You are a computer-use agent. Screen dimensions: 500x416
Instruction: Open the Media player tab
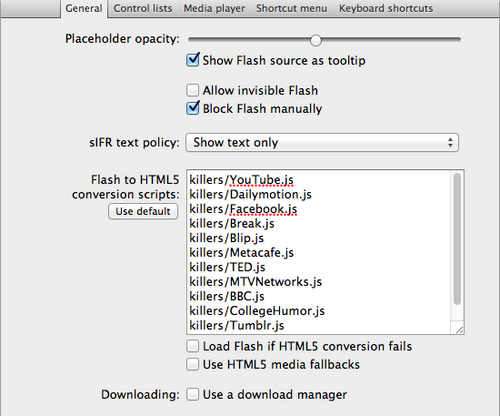point(214,8)
